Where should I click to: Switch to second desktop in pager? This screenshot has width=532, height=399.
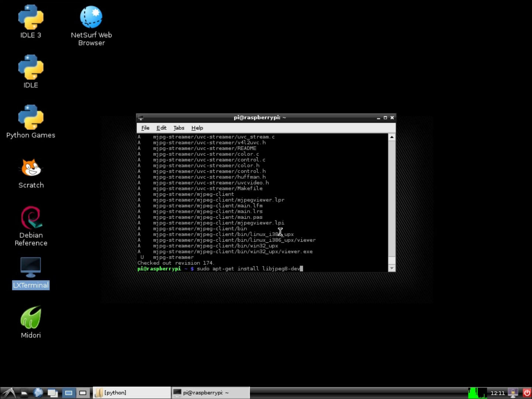(x=83, y=393)
